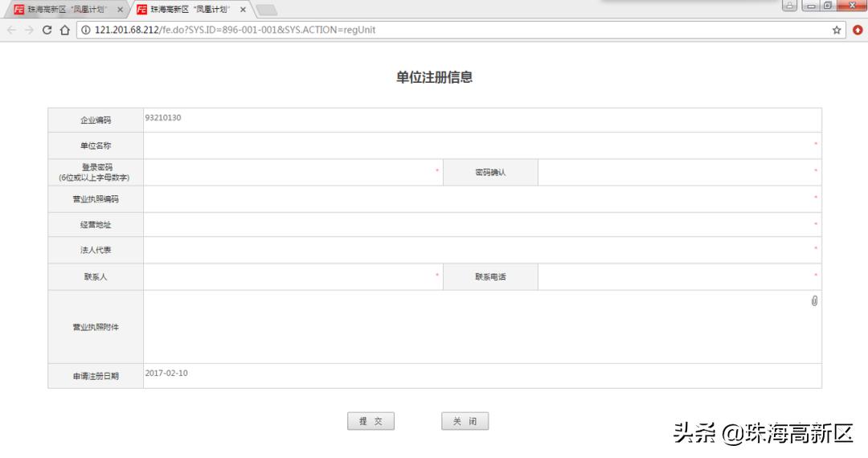
Task: Click the Chrome user profile button
Action: click(x=789, y=6)
